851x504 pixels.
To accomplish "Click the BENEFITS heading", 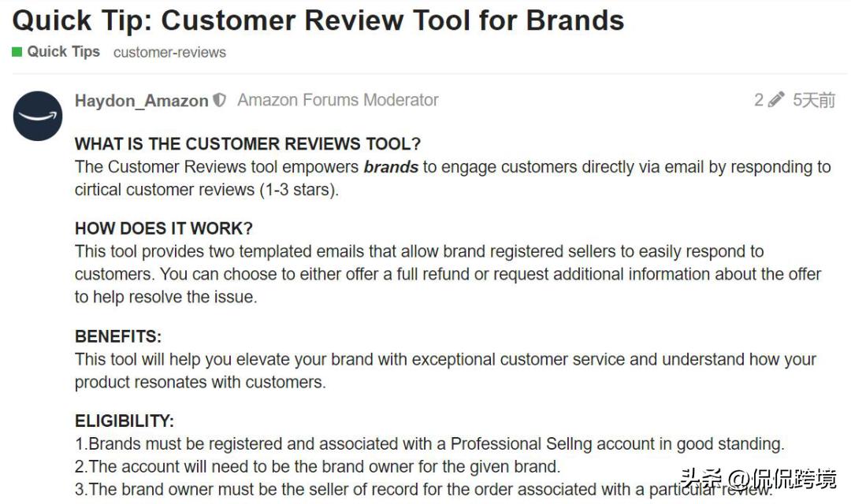I will click(118, 336).
